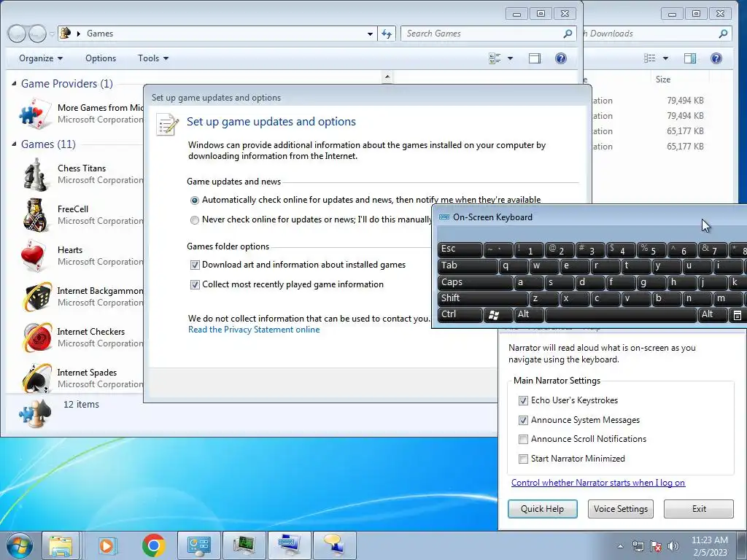
Task: Click Windows logo key on On-Screen Keyboard
Action: (498, 315)
